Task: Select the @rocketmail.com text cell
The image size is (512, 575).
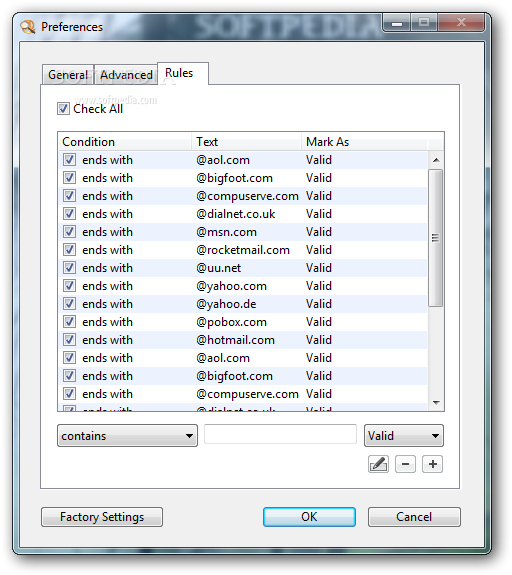Action: (x=243, y=250)
